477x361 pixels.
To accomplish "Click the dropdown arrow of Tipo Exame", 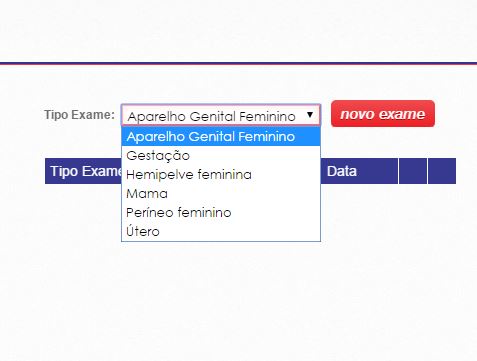I will pyautogui.click(x=310, y=115).
